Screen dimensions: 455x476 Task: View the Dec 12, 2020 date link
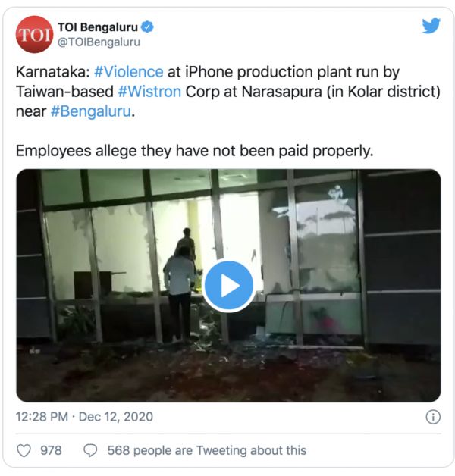click(x=116, y=417)
